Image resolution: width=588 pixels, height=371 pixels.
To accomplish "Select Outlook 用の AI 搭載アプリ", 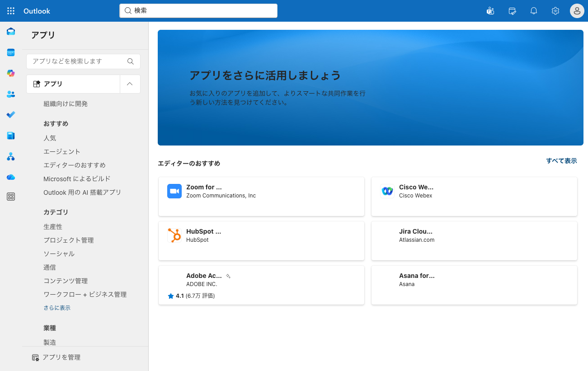I will click(x=82, y=192).
